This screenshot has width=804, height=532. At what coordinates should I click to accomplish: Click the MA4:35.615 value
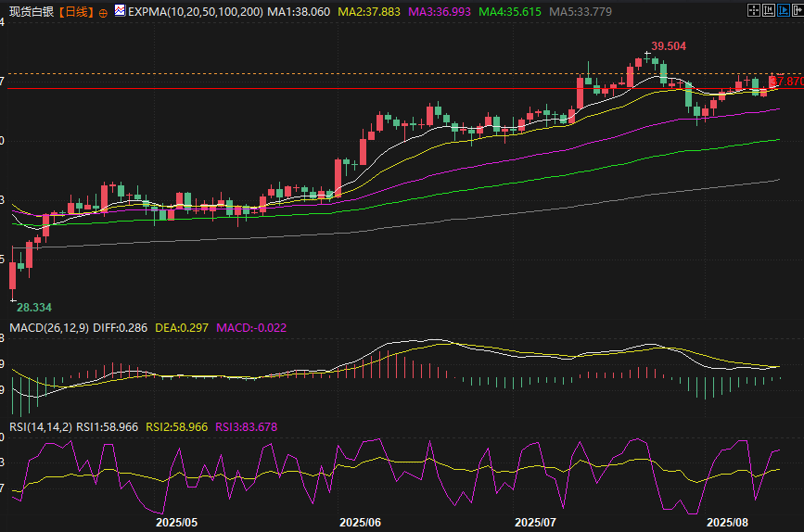click(x=510, y=12)
